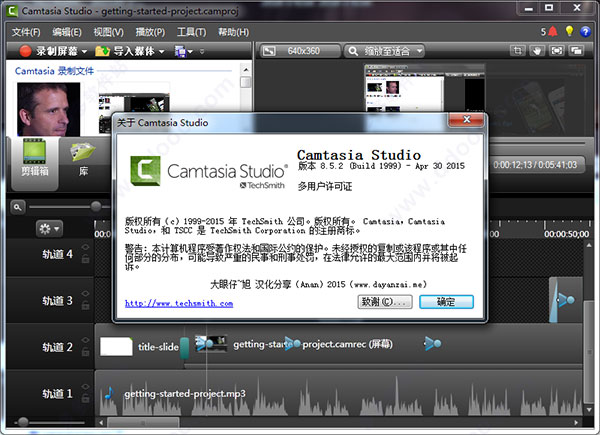The width and height of the screenshot is (600, 435).
Task: Click the red record screen icon
Action: click(25, 51)
